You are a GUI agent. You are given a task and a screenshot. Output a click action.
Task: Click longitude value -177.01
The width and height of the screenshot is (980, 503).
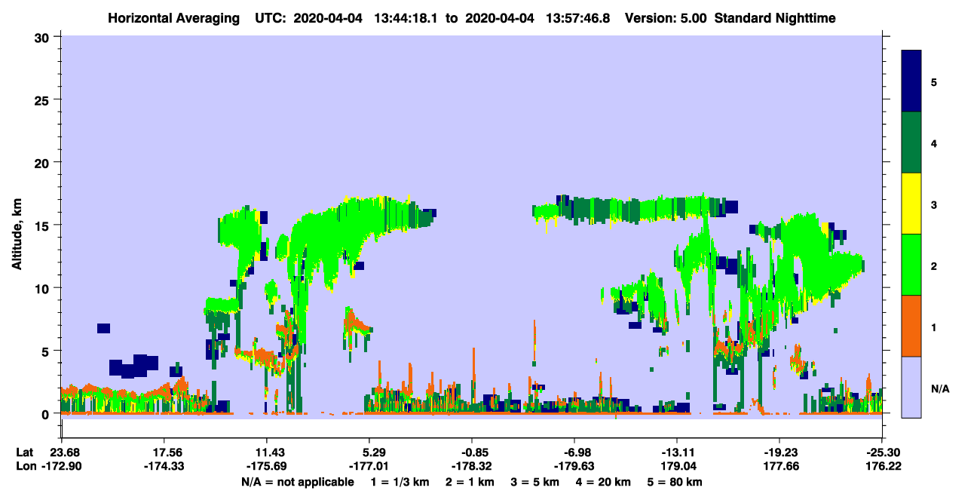[x=369, y=467]
